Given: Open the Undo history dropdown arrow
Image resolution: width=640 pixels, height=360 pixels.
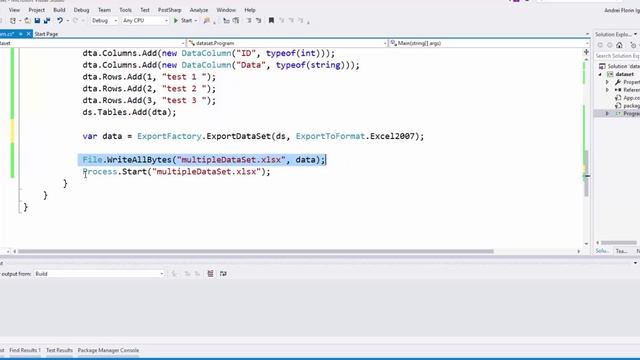Looking at the screenshot, I should (x=67, y=20).
